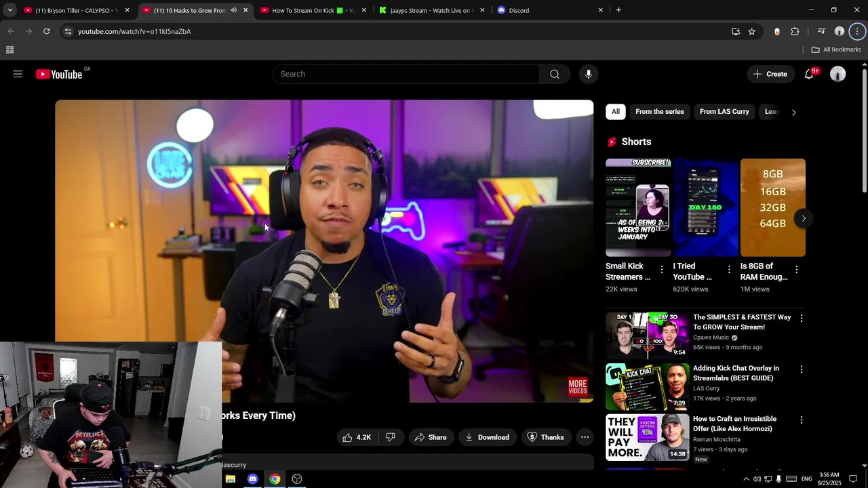Viewport: 868px width, 488px height.
Task: Bookmark this page with the star
Action: [x=751, y=31]
